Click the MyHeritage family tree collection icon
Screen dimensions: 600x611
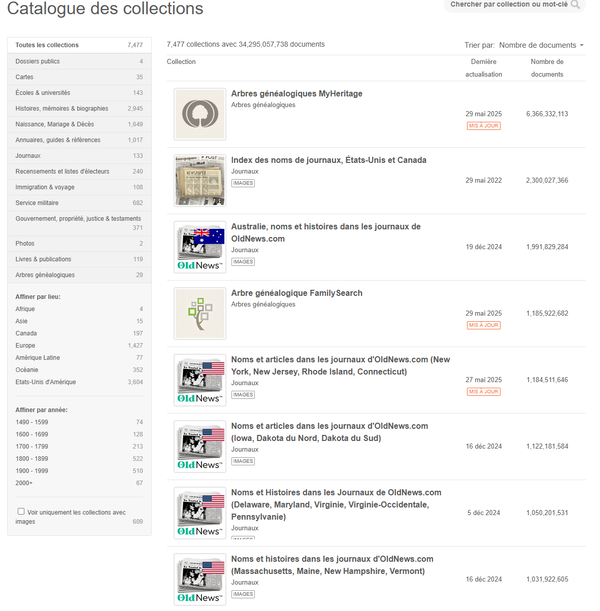(x=199, y=114)
